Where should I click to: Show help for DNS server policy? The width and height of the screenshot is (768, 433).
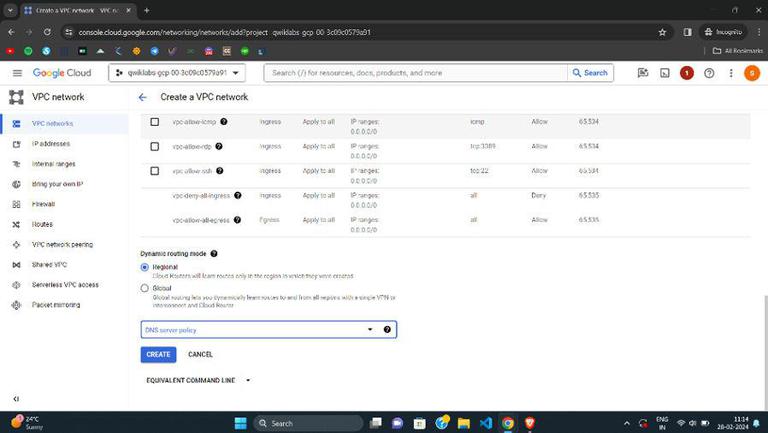click(387, 330)
